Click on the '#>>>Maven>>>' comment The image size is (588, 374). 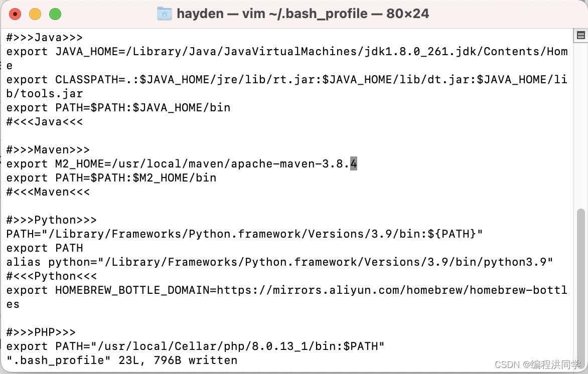pyautogui.click(x=48, y=150)
